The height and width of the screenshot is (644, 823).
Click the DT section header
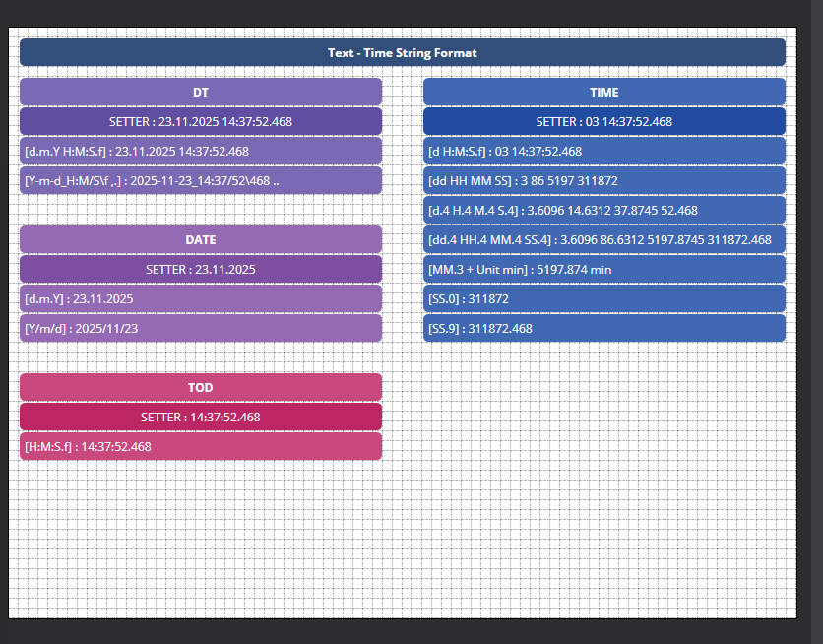(201, 92)
